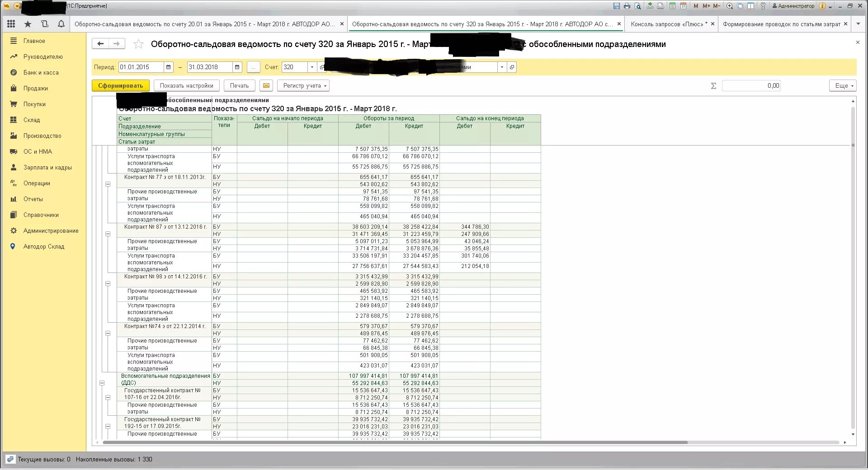
Task: Click the sum sigma icon
Action: [x=713, y=85]
